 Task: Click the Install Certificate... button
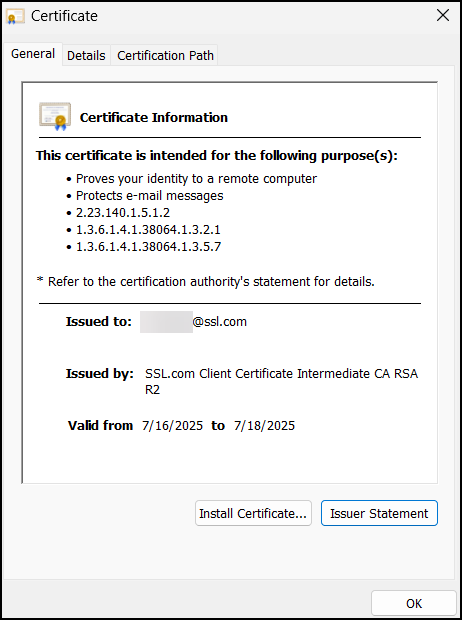pos(253,513)
